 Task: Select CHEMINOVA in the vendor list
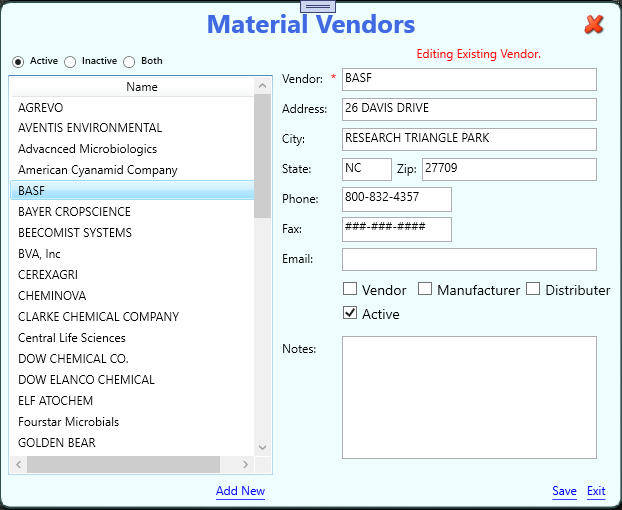(132, 296)
